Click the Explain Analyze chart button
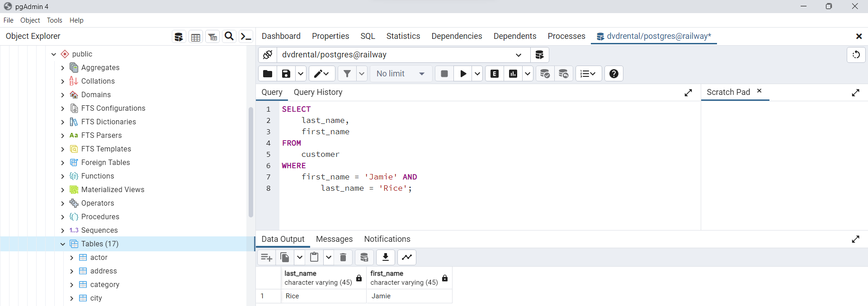868x306 pixels. click(513, 74)
